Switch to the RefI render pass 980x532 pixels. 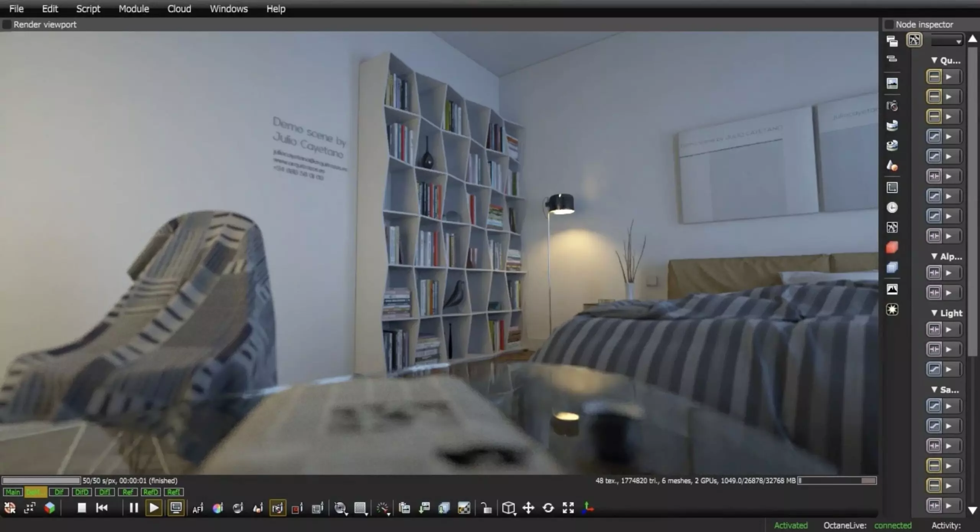pos(173,492)
